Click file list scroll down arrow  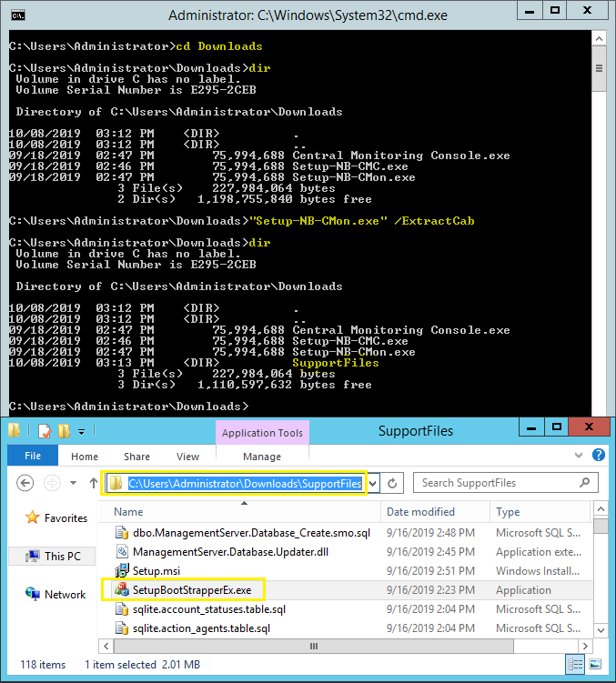601,630
